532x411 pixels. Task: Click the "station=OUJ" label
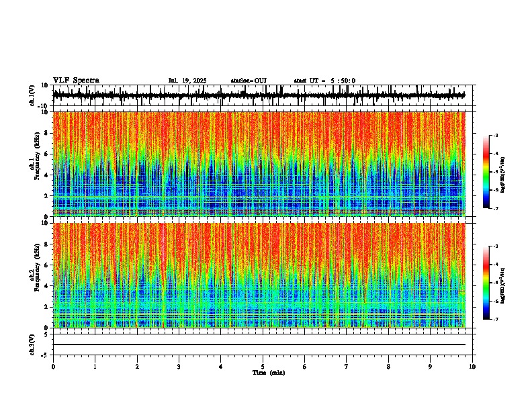(249, 81)
